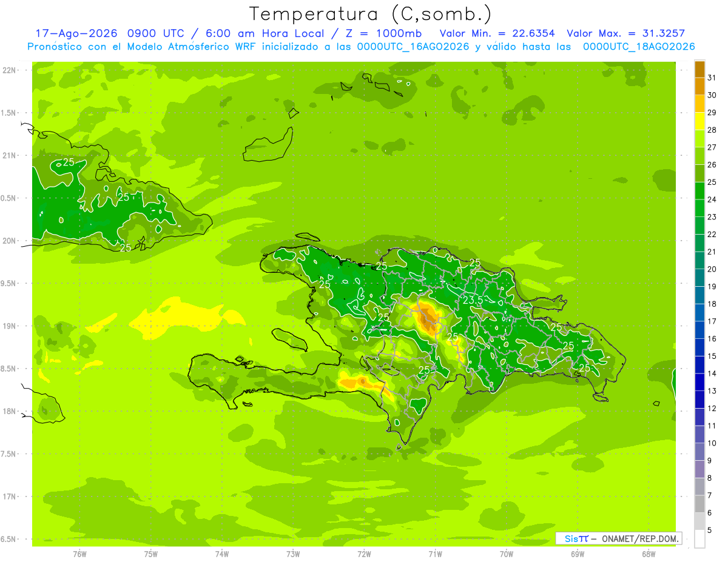Click "Valor Min. = 22.6354" readout
The image size is (728, 562).
pyautogui.click(x=496, y=33)
